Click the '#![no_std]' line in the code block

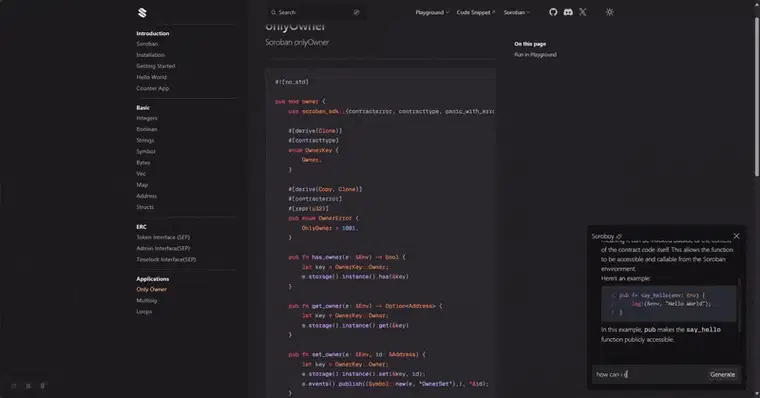click(x=292, y=82)
